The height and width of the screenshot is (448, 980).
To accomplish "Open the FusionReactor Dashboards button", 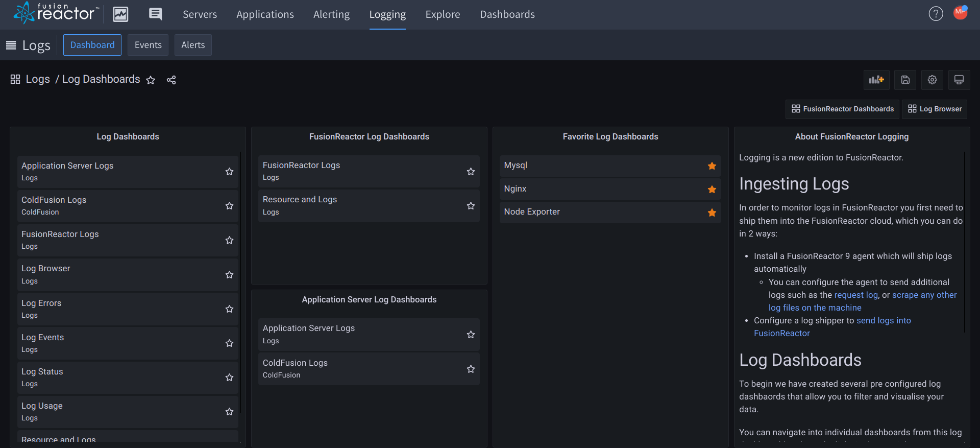I will [843, 109].
